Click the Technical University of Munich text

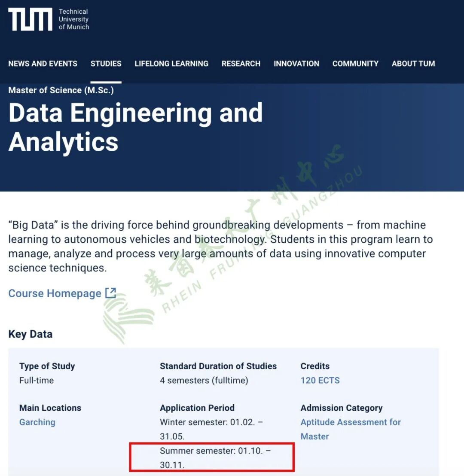tap(74, 19)
